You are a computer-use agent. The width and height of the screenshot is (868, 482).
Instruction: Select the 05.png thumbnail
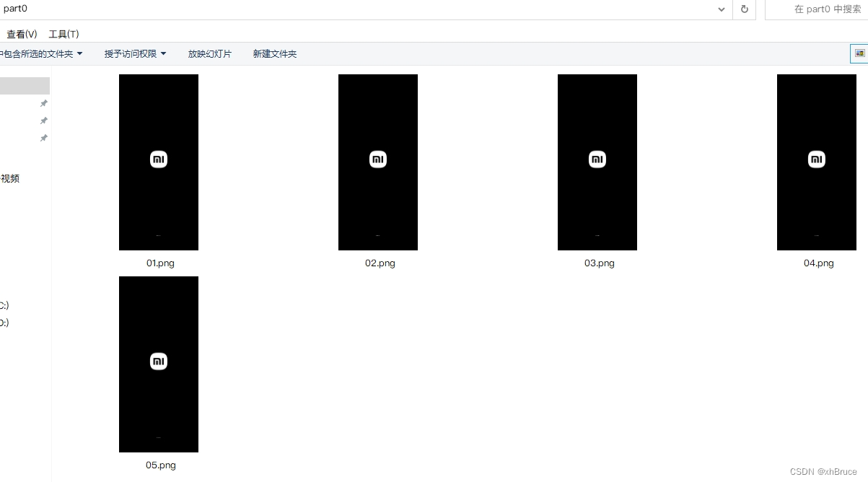click(159, 364)
